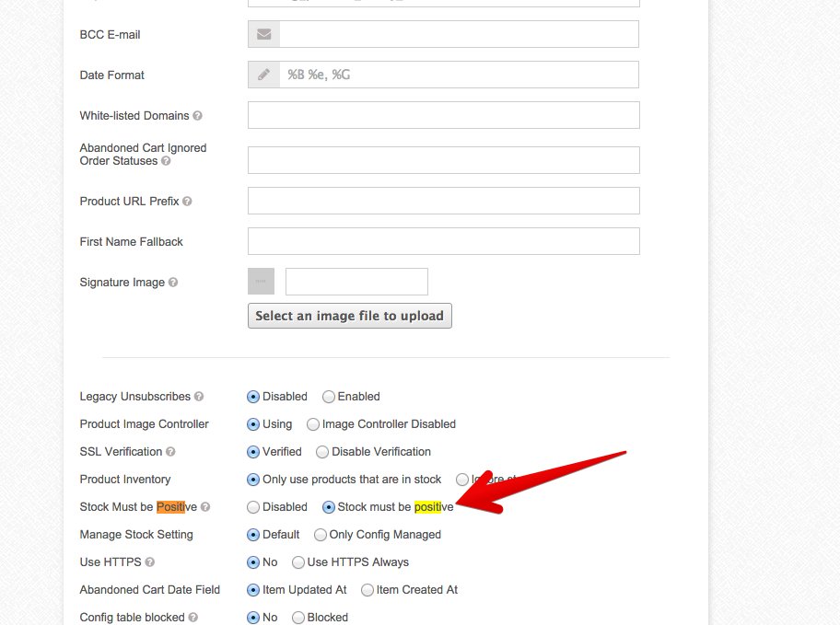Click help icon next to Use HTTPS
This screenshot has width=840, height=625.
[149, 562]
